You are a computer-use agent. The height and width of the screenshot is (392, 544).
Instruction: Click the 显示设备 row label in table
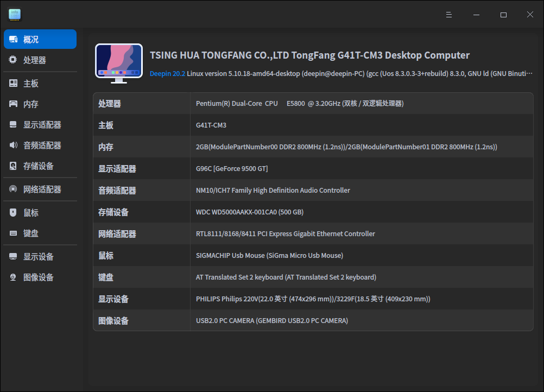click(x=113, y=299)
